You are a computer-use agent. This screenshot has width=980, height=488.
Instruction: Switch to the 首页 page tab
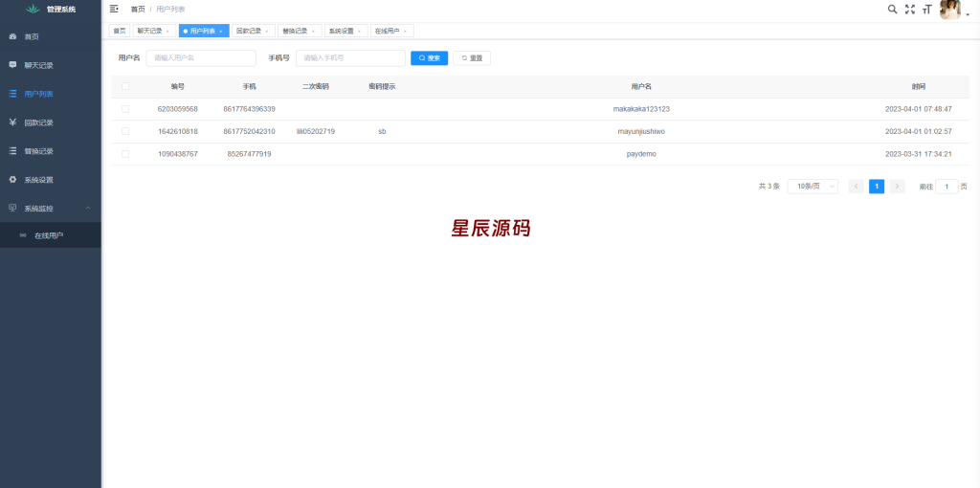(x=120, y=31)
